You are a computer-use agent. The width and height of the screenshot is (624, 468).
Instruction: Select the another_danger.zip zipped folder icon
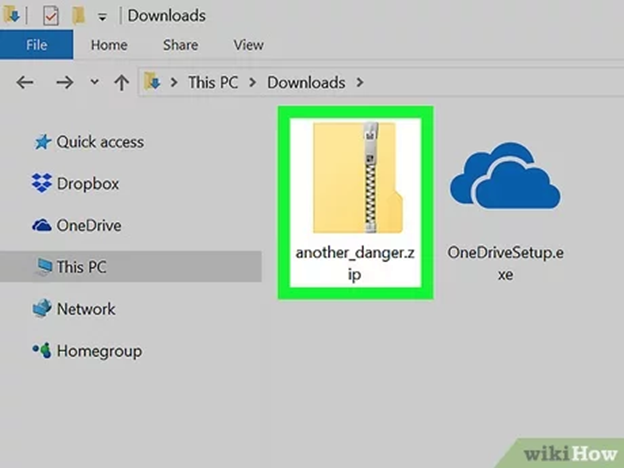356,177
